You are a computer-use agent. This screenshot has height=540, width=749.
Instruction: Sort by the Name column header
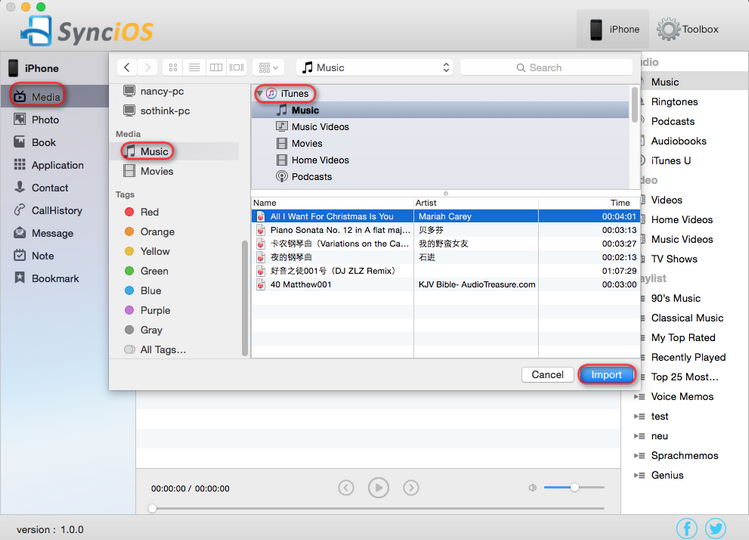[332, 203]
